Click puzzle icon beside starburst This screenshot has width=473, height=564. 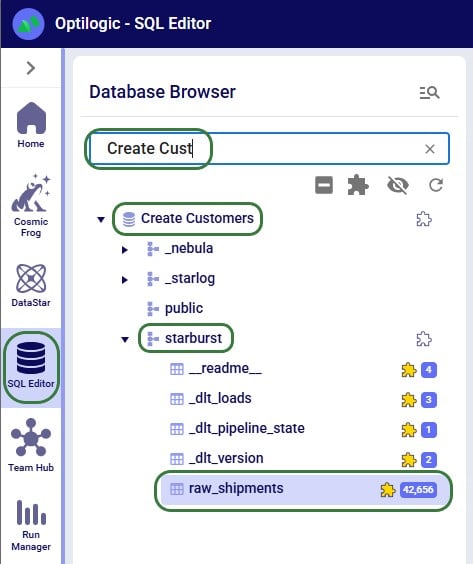(424, 339)
